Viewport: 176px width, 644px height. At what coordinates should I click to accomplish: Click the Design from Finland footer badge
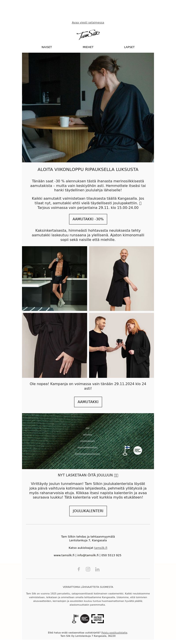point(85,619)
